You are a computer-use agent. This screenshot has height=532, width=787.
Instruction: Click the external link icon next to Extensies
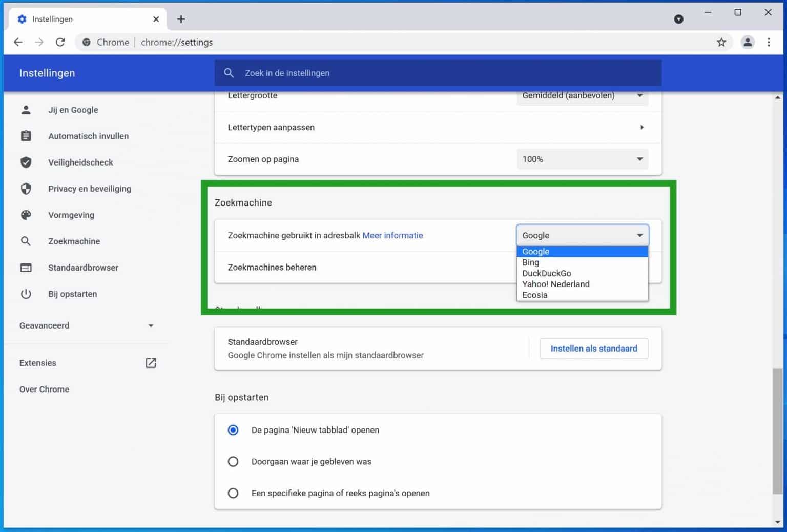151,363
